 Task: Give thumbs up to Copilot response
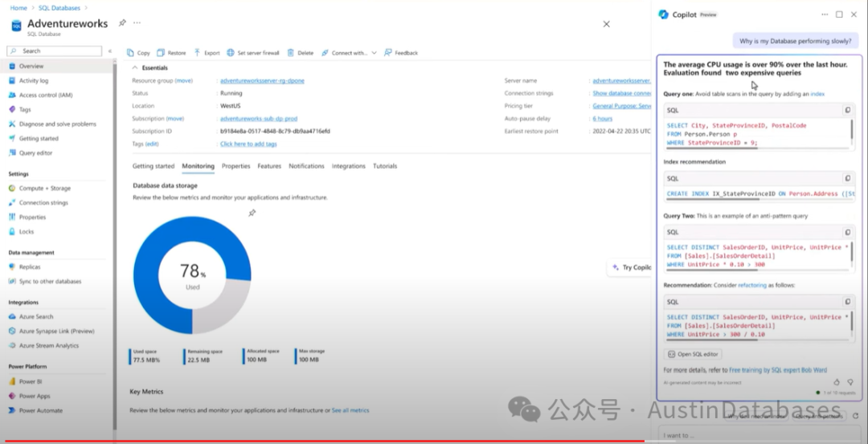click(837, 382)
